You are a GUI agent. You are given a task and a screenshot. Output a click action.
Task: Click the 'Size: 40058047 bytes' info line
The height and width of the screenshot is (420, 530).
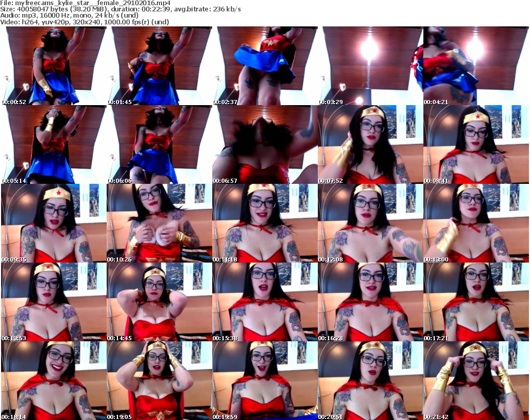120,9
